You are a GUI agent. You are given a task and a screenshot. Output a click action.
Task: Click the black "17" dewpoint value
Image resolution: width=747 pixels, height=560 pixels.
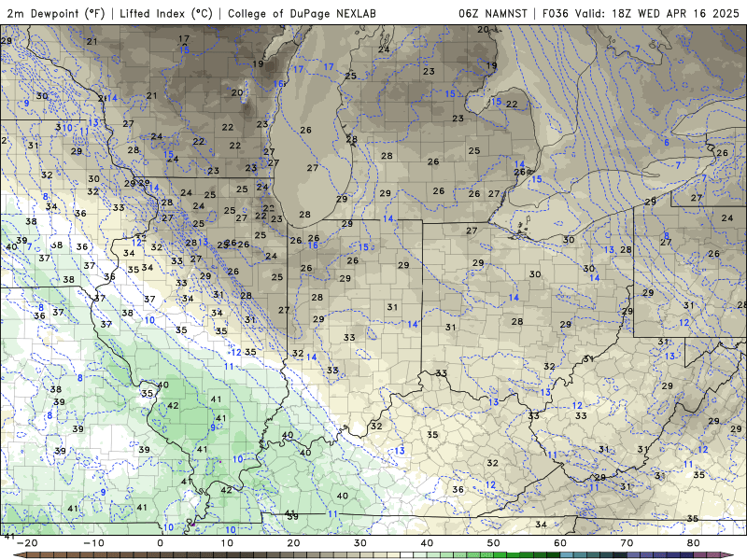point(184,38)
